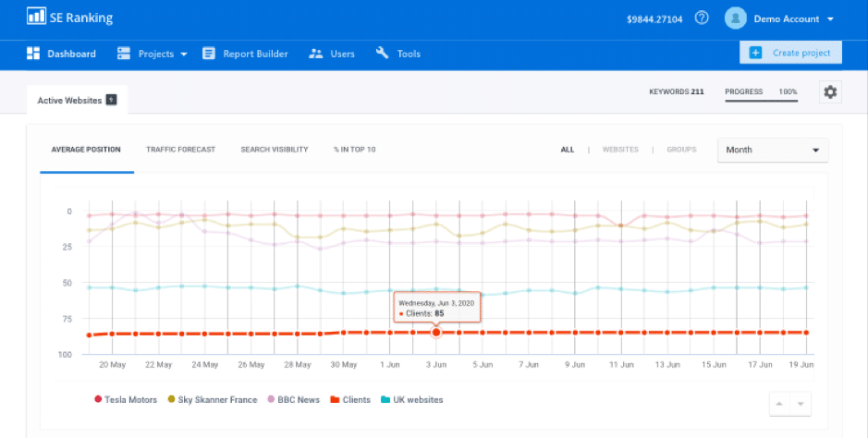The width and height of the screenshot is (868, 438).
Task: Click the Tools wrench icon
Action: pos(383,54)
